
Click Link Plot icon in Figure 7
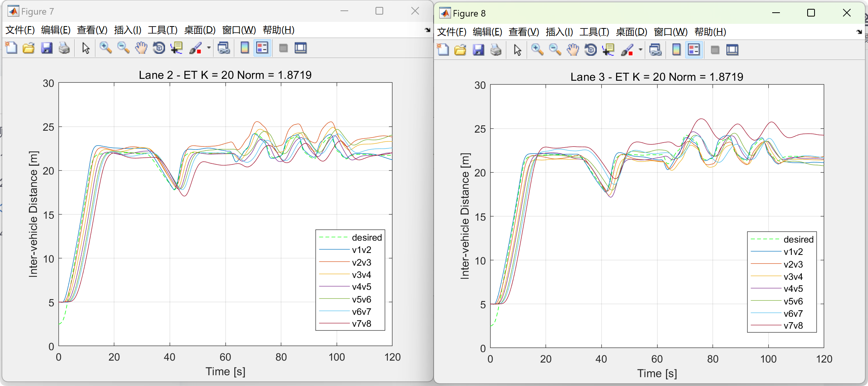tap(224, 48)
